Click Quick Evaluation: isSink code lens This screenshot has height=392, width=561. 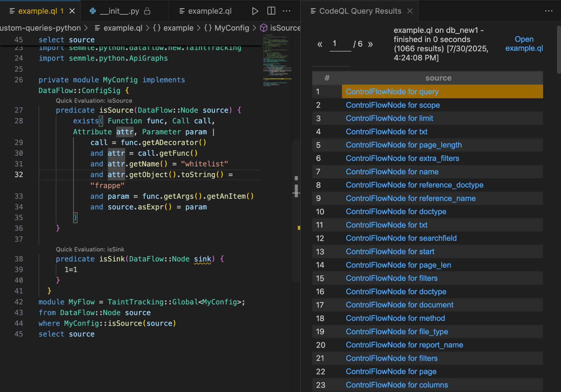click(x=90, y=249)
